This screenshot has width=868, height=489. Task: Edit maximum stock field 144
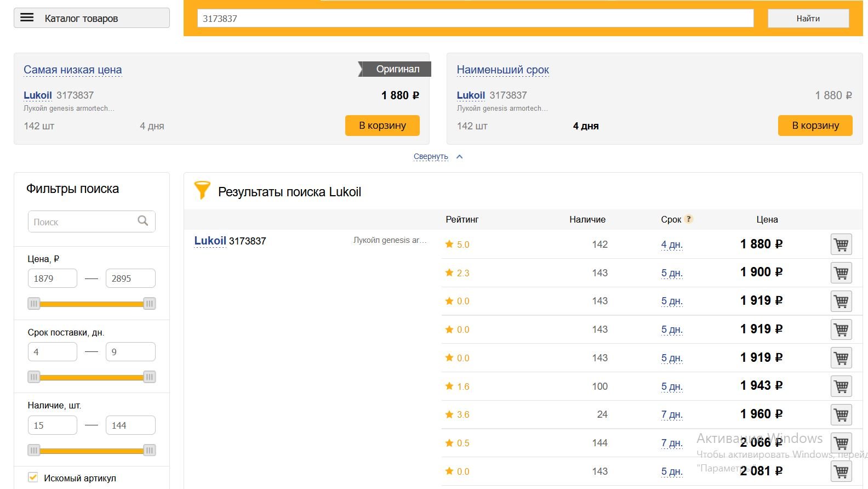(130, 425)
